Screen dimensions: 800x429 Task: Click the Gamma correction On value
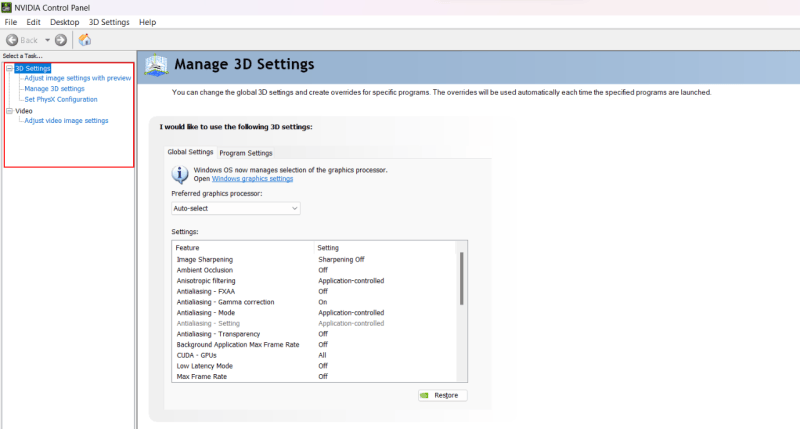click(x=322, y=302)
